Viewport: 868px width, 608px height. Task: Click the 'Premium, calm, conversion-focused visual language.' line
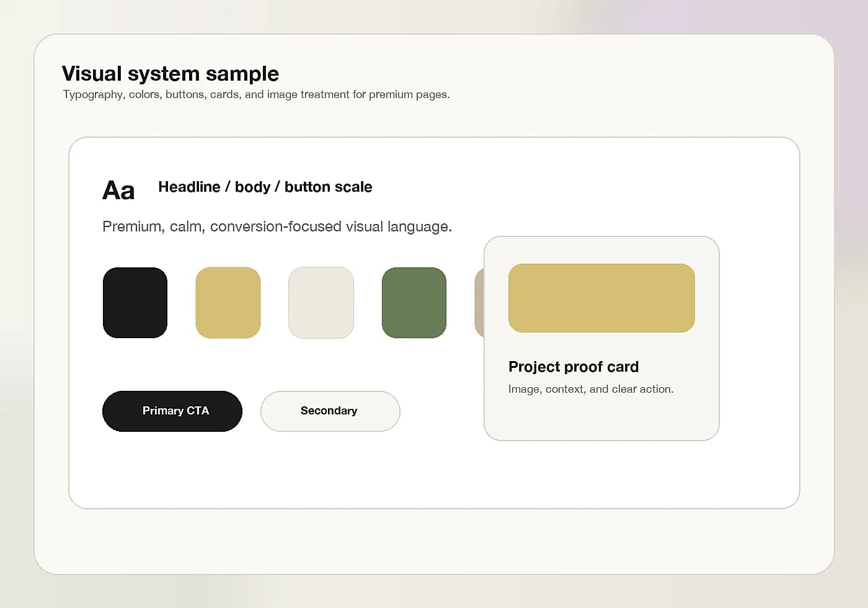(277, 226)
